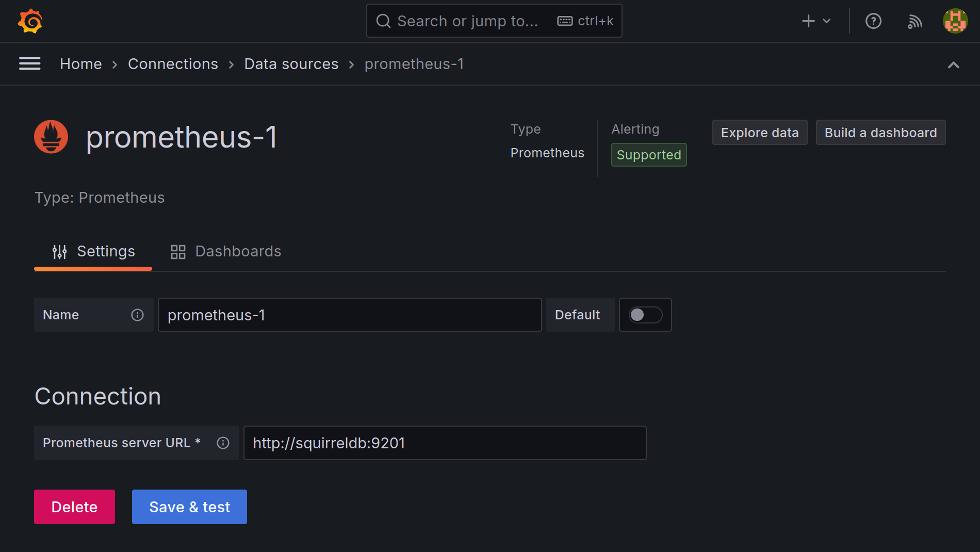Toggle the Default data source switch
Image resolution: width=980 pixels, height=552 pixels.
pyautogui.click(x=645, y=315)
